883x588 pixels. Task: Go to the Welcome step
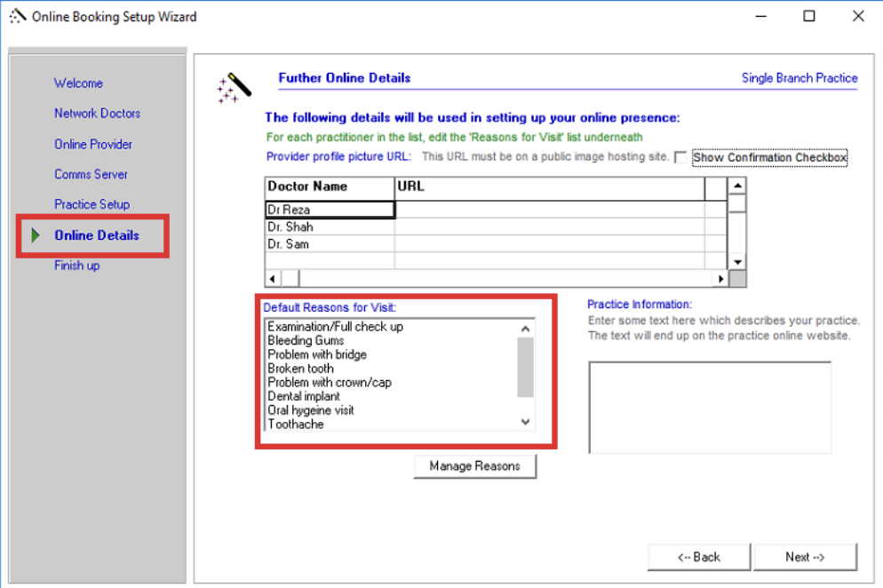[78, 83]
